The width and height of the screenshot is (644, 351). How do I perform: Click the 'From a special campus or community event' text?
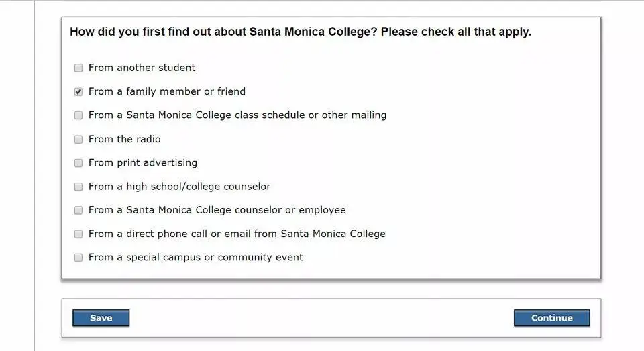[x=195, y=257]
